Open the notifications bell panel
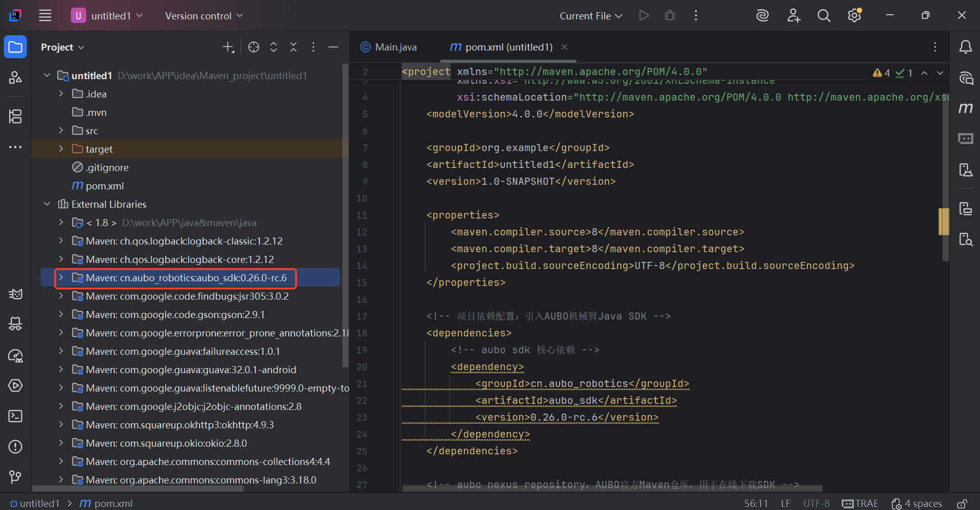980x510 pixels. point(966,46)
